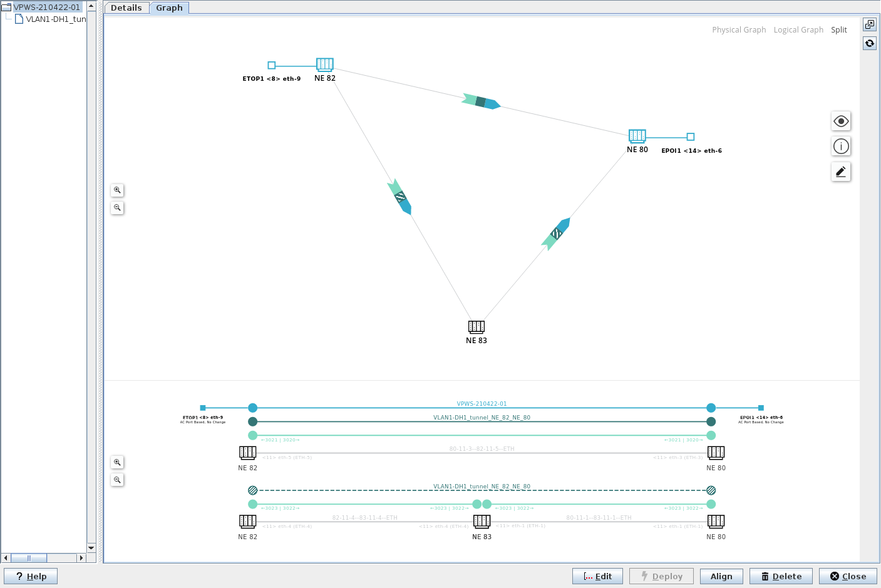
Task: Select the Graph tab
Action: (x=169, y=8)
